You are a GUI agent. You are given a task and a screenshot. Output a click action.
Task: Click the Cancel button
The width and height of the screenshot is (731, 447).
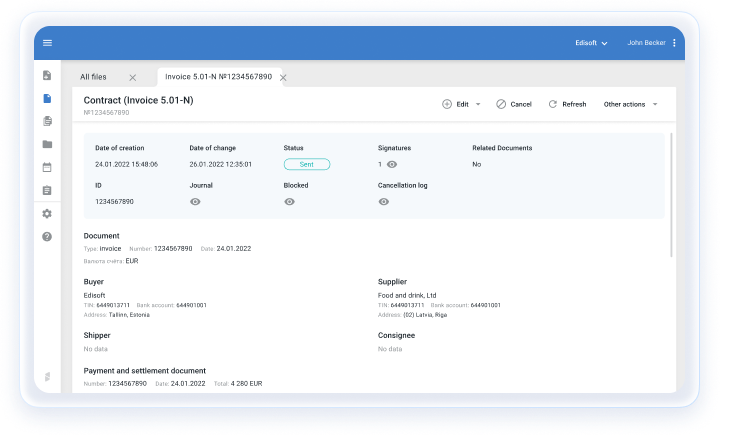click(514, 104)
